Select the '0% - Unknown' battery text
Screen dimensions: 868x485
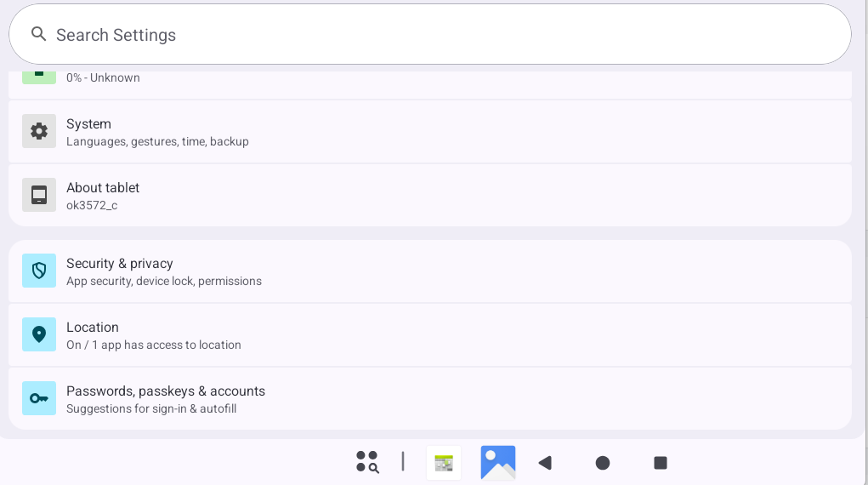tap(103, 77)
